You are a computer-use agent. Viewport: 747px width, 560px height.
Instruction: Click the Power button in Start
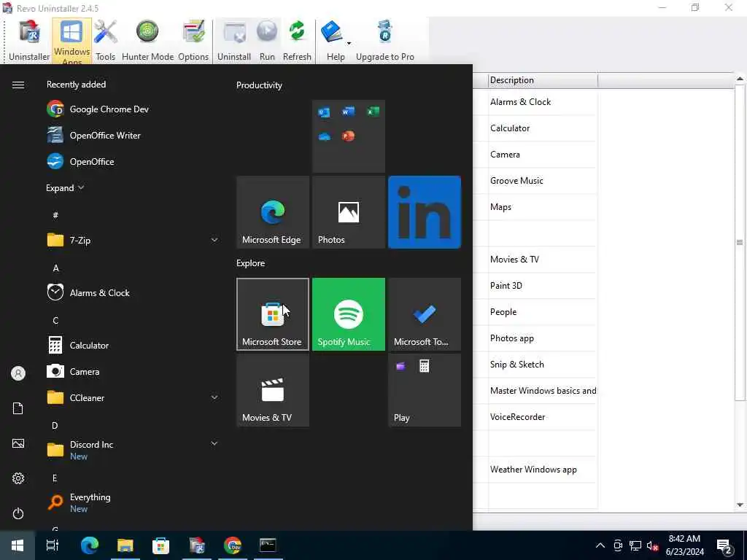tap(18, 514)
